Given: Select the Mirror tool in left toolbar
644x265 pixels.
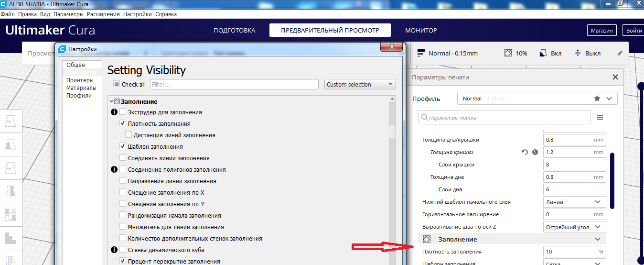Looking at the screenshot, I should tap(11, 191).
